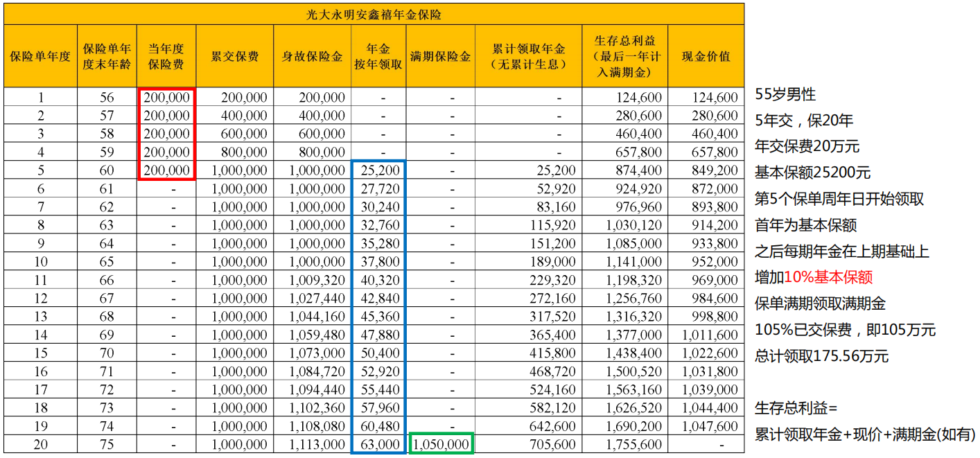
Task: Select the age cell 56
Action: (107, 98)
